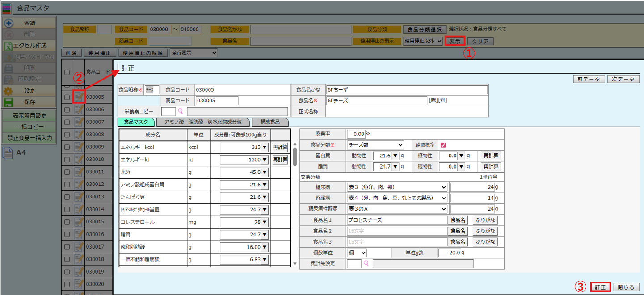Click the 訂正 button at bottom right
Viewport: 644px width, 295px height.
[600, 287]
